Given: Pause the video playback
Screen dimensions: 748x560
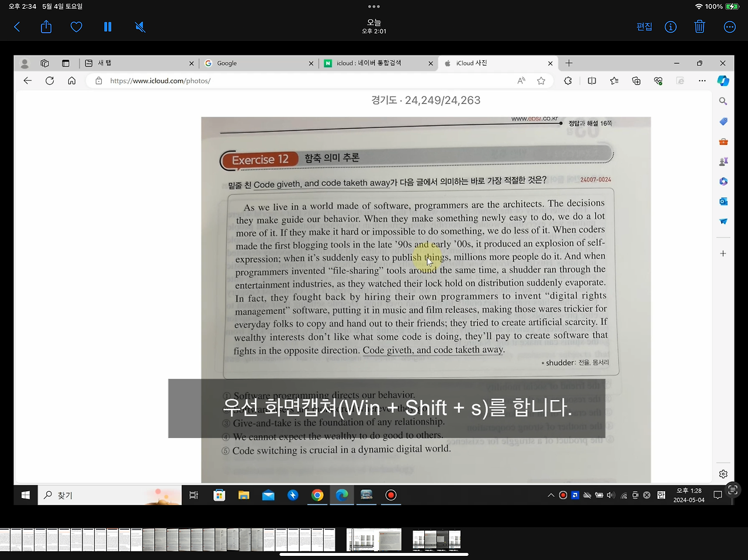Looking at the screenshot, I should pyautogui.click(x=108, y=27).
